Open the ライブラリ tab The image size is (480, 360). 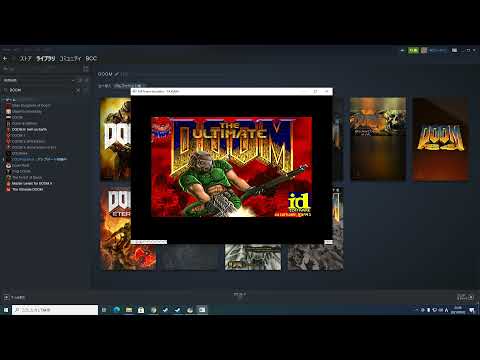pos(45,59)
